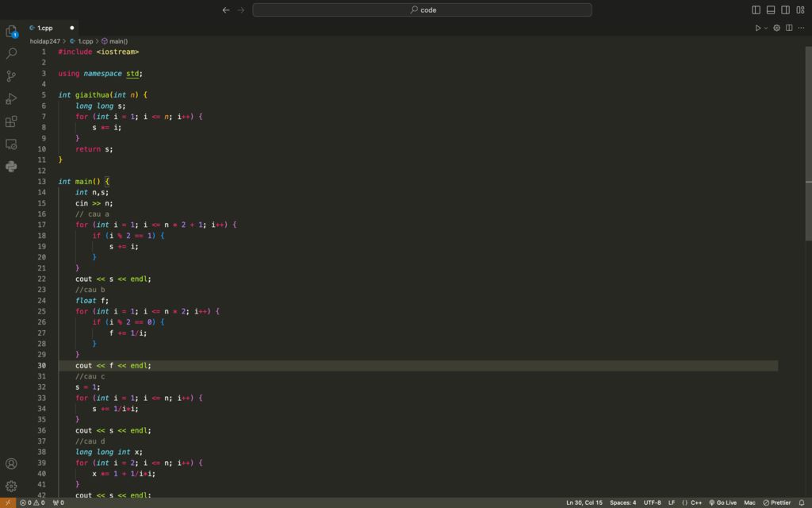The image size is (812, 508).
Task: Click the 1.cpp breadcrumb item
Action: (x=82, y=41)
